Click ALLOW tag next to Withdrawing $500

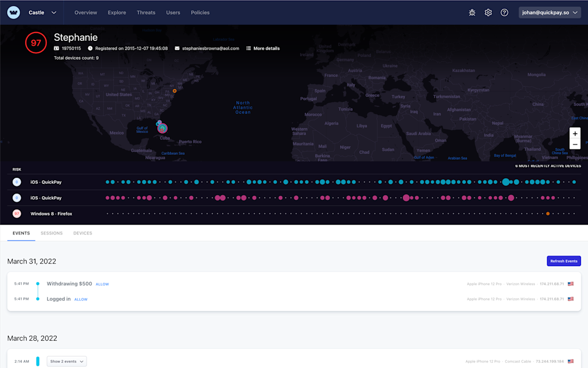102,284
